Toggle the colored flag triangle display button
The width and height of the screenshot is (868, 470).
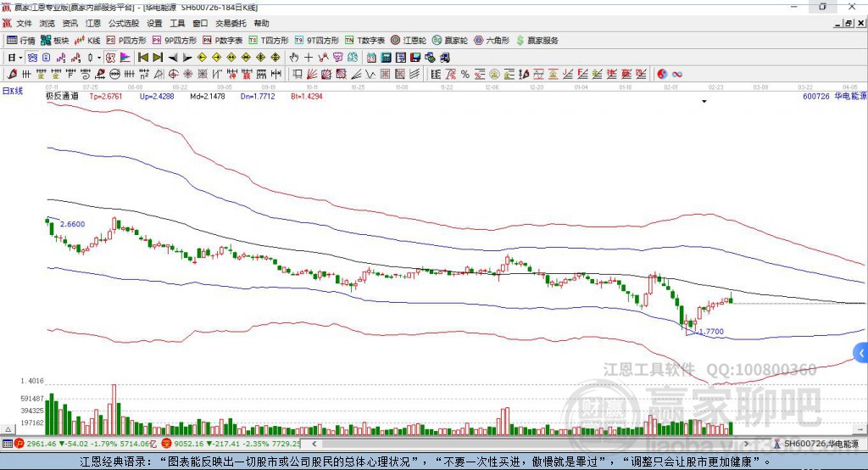coord(125,57)
